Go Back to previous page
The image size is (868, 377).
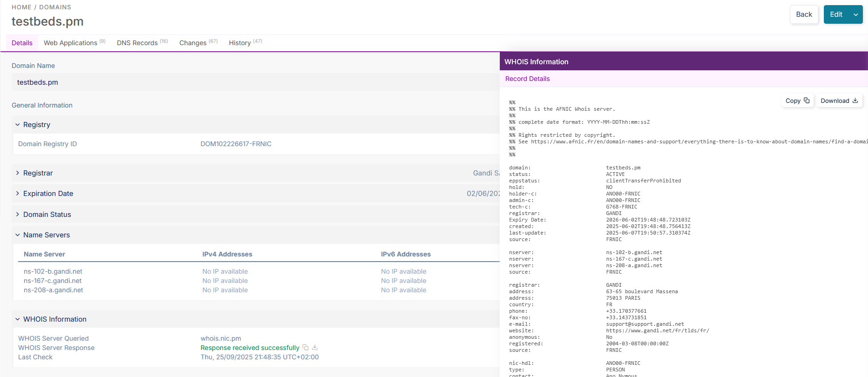point(804,14)
